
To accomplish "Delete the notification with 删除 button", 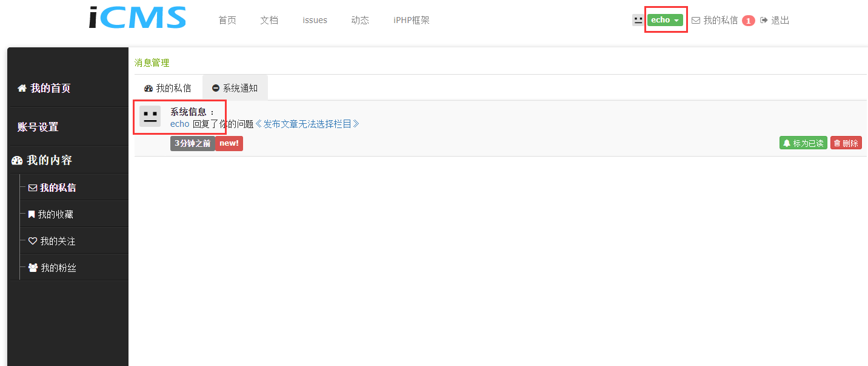I will pos(846,143).
